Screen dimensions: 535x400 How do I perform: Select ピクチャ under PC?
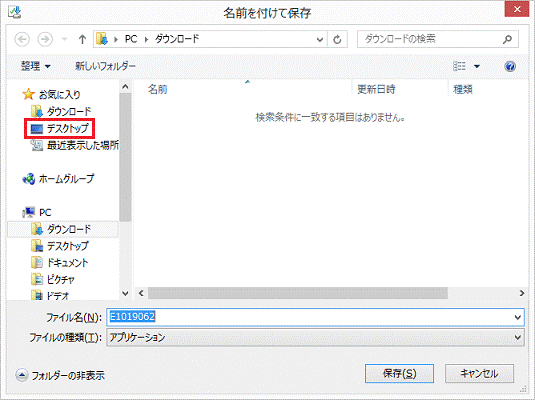(60, 280)
